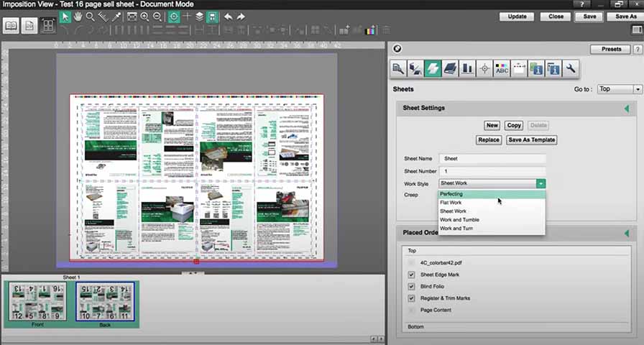Click the crosshair guides icon
This screenshot has height=345, width=644.
coord(187,17)
